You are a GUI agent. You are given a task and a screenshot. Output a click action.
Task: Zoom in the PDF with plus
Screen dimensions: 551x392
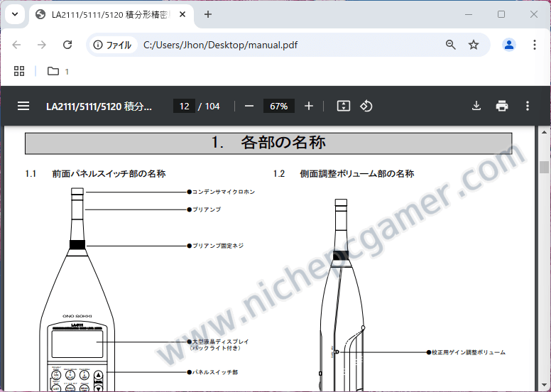pyautogui.click(x=309, y=107)
